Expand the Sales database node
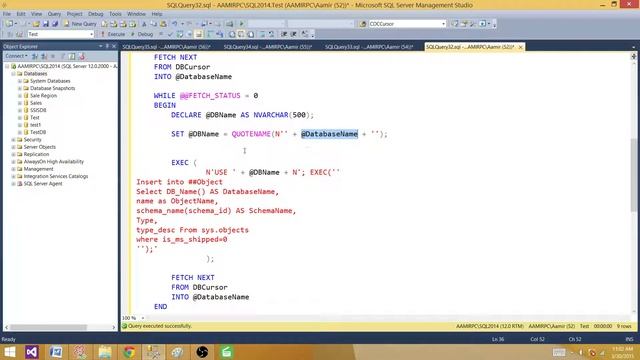Image resolution: width=640 pixels, height=360 pixels. [x=20, y=103]
